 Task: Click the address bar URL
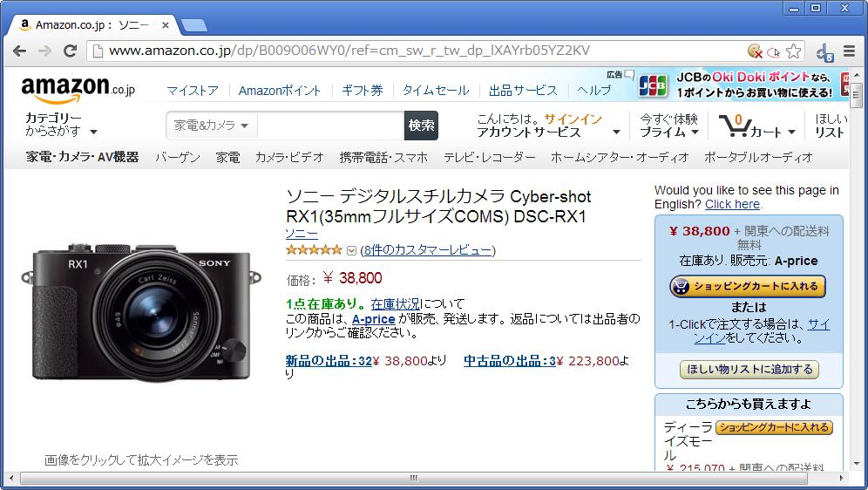(x=349, y=51)
